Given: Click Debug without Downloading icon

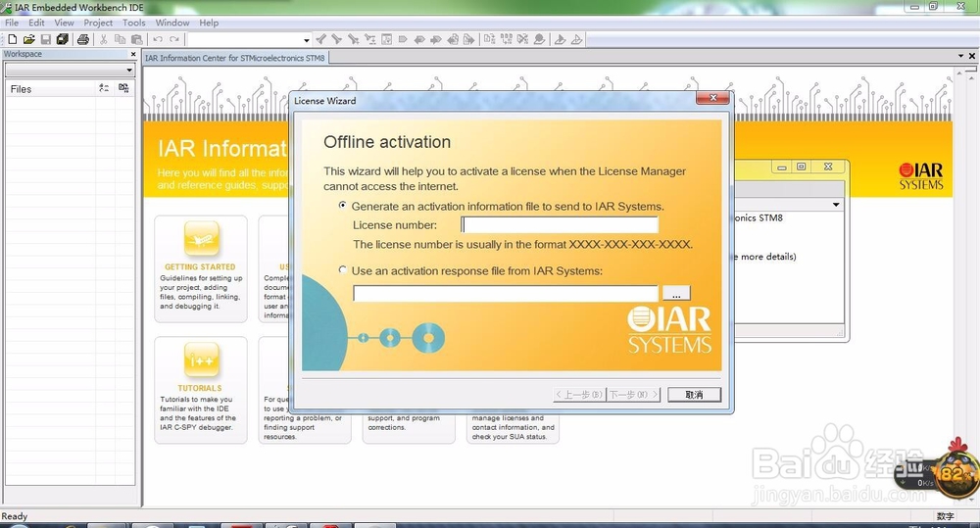Looking at the screenshot, I should 577,39.
